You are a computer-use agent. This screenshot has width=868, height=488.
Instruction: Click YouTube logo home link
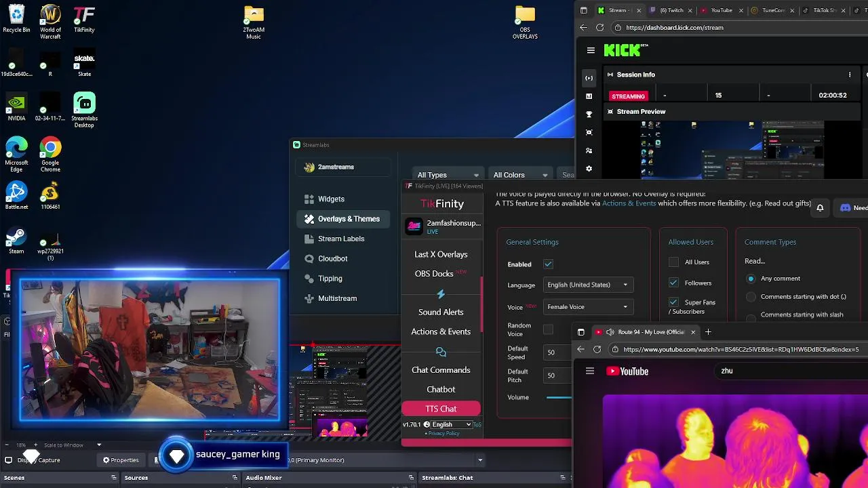627,371
